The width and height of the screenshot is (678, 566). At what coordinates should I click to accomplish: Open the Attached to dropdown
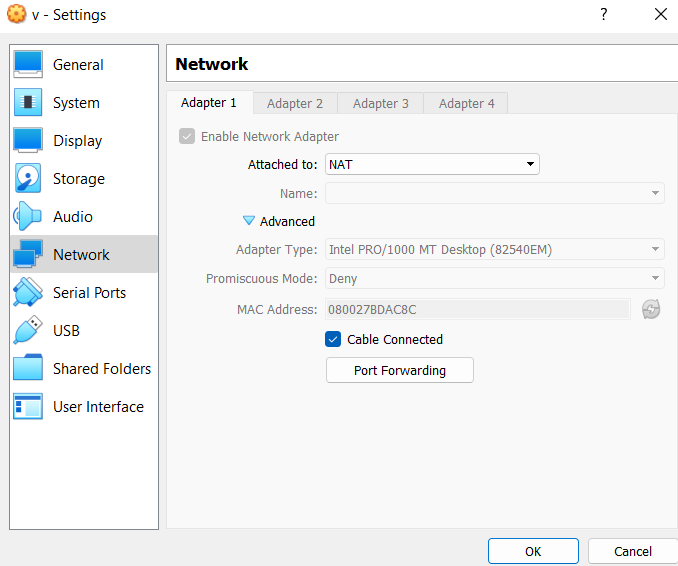point(432,165)
